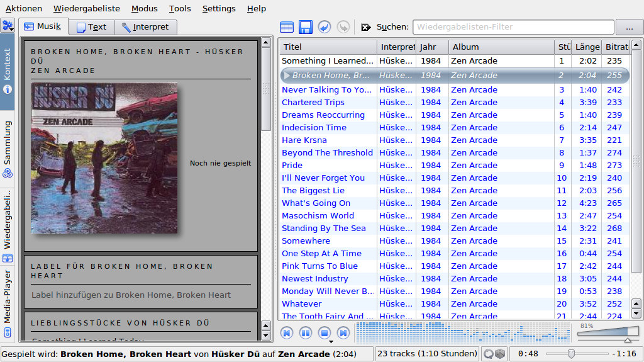Skip to next track button

pyautogui.click(x=343, y=332)
